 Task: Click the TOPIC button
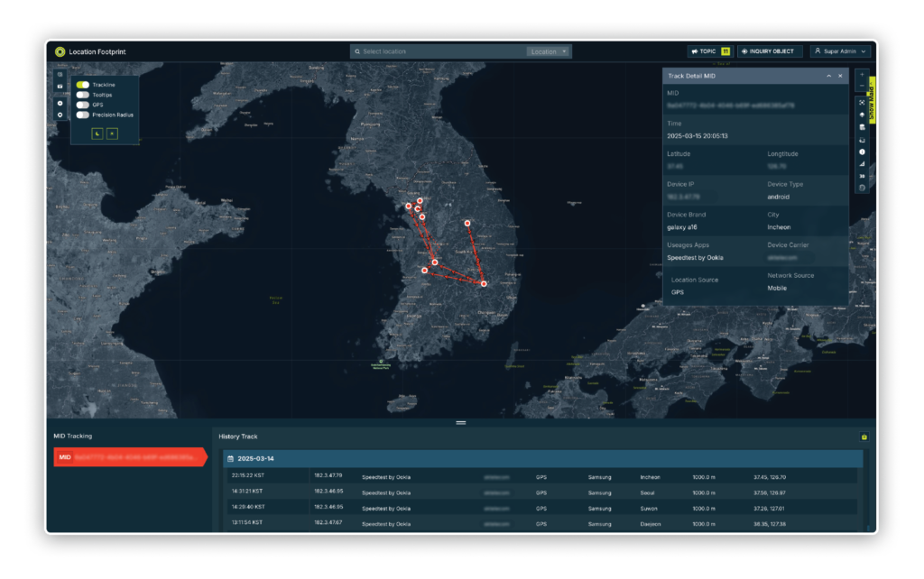709,51
